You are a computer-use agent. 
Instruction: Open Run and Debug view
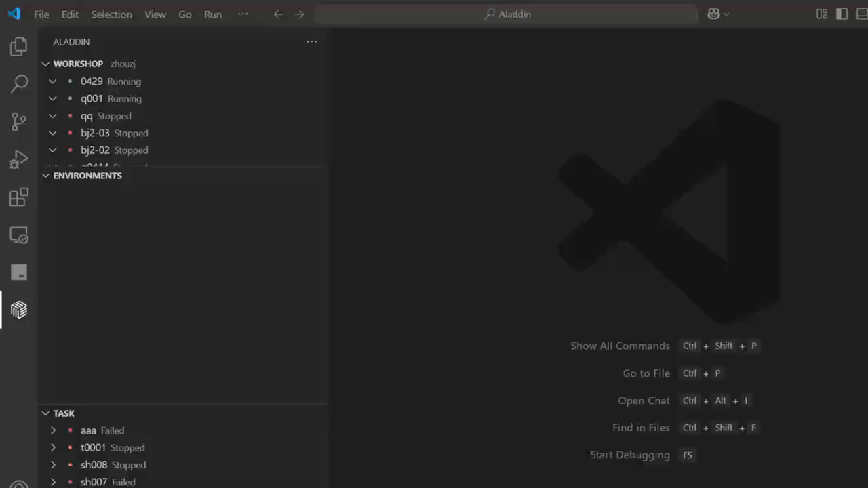pyautogui.click(x=19, y=159)
